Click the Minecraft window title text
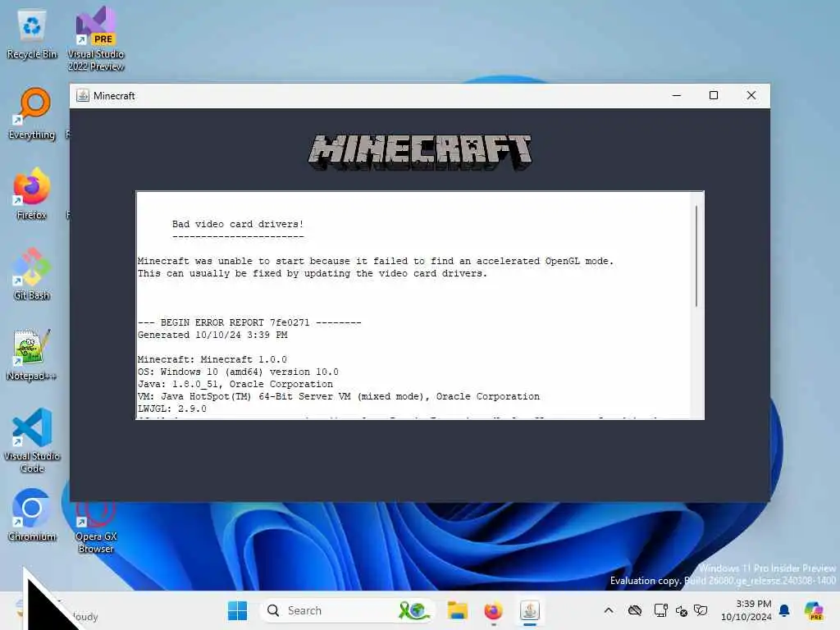Screen dimensions: 840x630 114,96
